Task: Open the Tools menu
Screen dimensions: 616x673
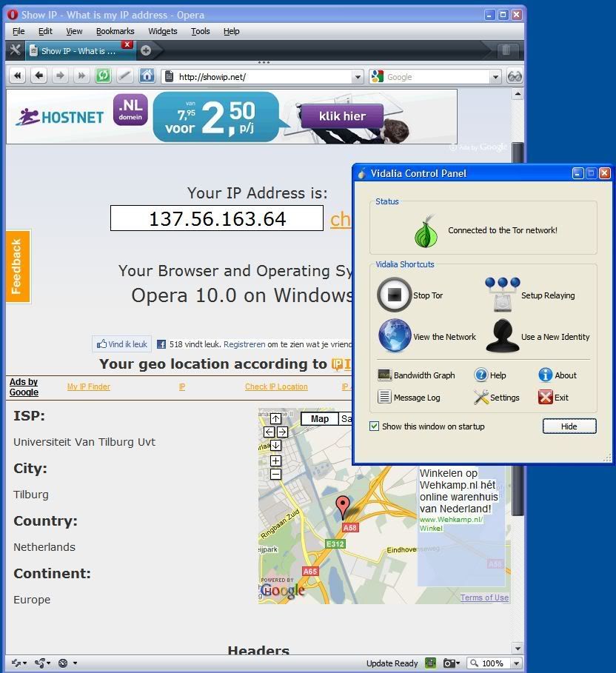Action: tap(200, 31)
